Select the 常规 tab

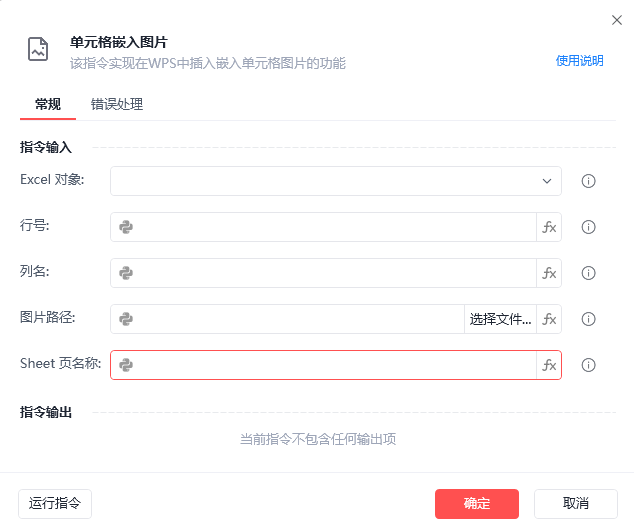pyautogui.click(x=48, y=104)
